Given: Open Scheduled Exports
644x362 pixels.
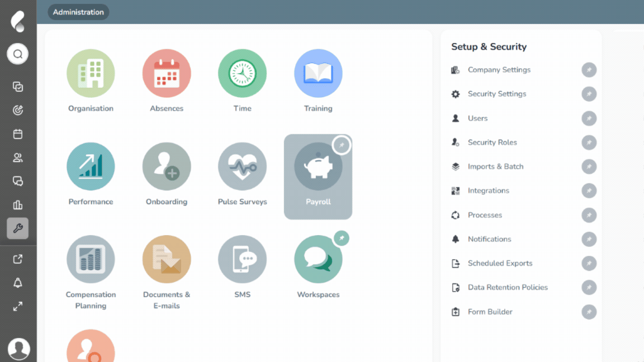Looking at the screenshot, I should pyautogui.click(x=500, y=263).
